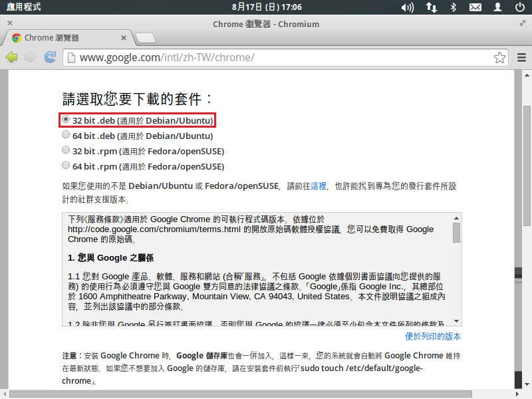Screen dimensions: 532x399
Task: Follow the 這裡 link
Action: click(x=319, y=186)
